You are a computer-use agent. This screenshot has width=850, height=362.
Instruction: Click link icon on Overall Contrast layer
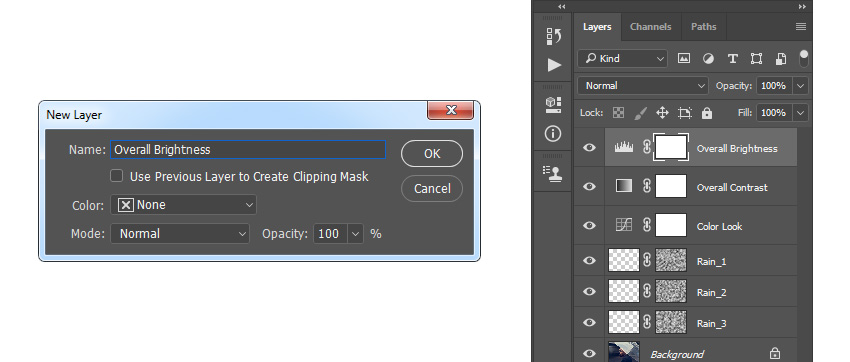point(646,186)
